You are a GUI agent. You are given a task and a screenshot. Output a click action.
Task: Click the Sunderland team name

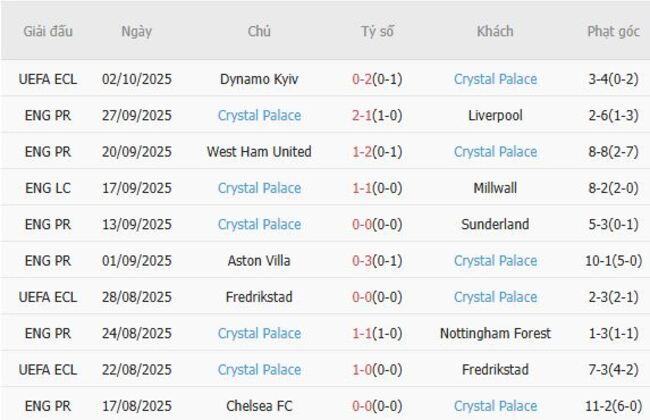click(x=495, y=224)
